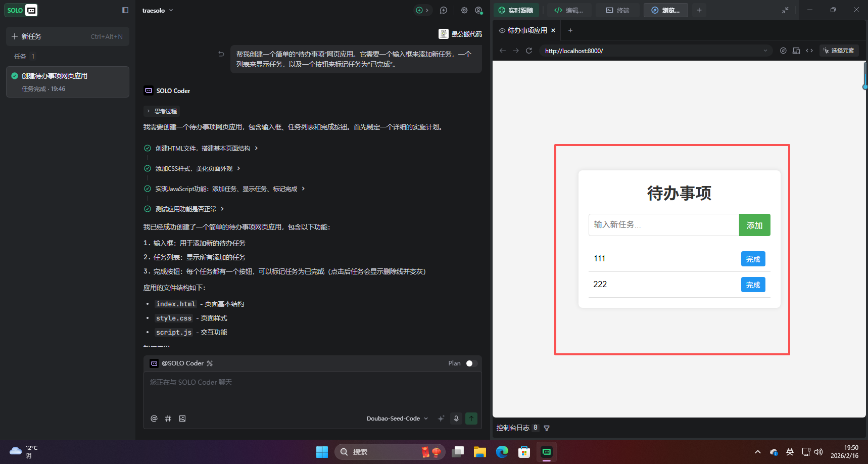Activate voice input with the microphone icon
868x464 pixels.
[x=456, y=419]
